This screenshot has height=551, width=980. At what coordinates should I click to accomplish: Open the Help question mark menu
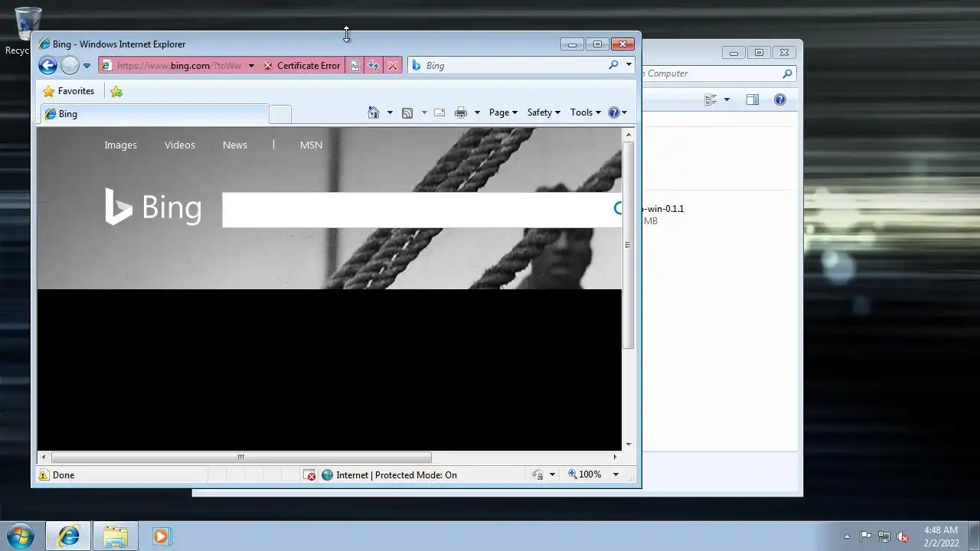click(617, 112)
